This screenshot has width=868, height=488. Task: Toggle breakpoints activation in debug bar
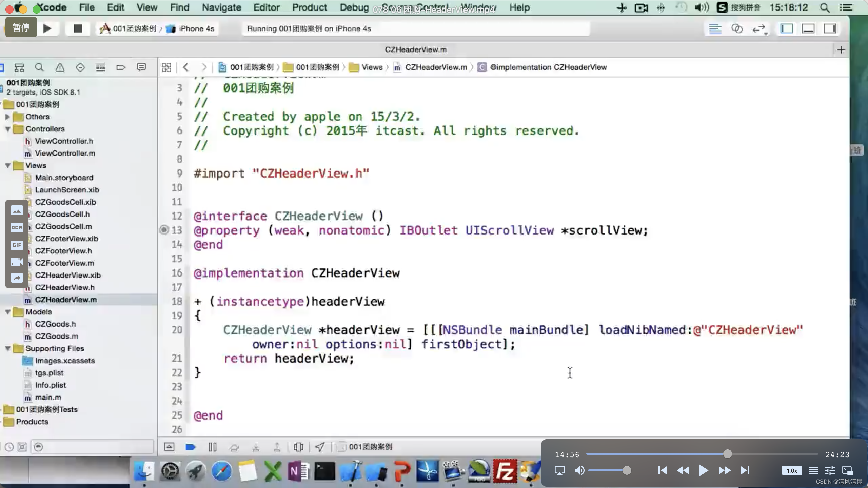[x=191, y=447]
